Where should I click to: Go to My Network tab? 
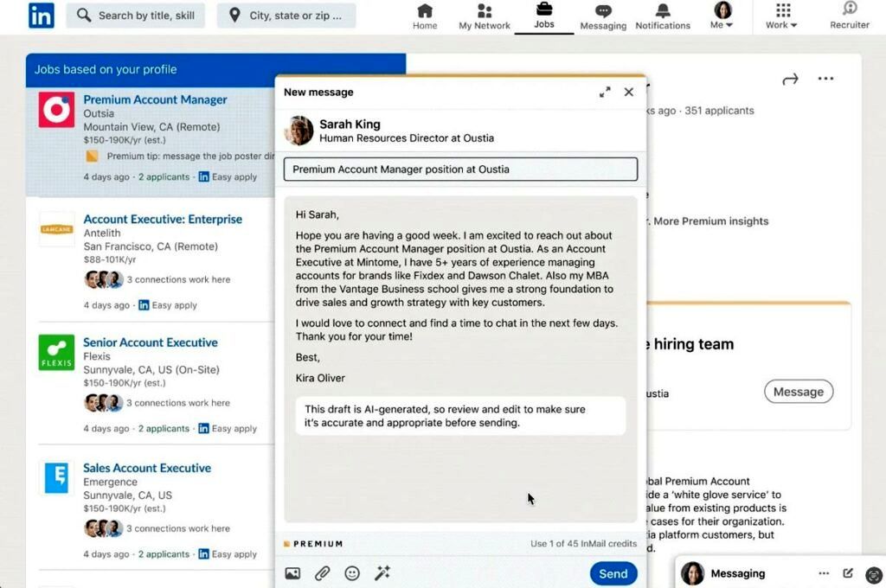coord(485,16)
